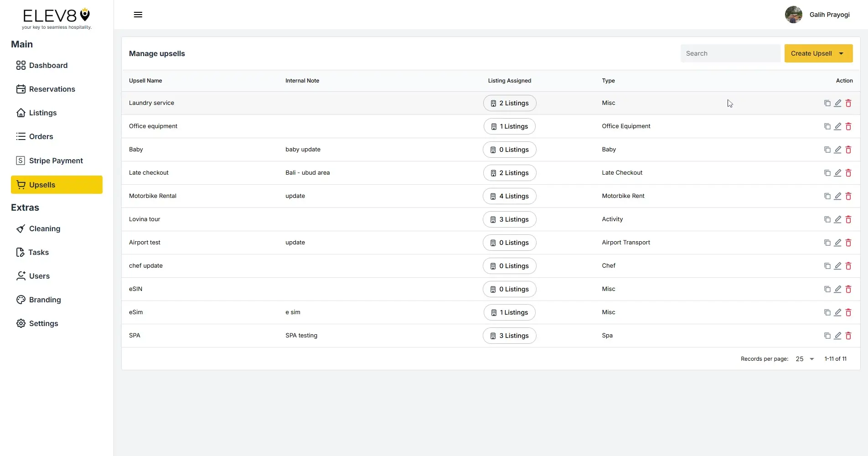The image size is (868, 456).
Task: Click the Reservations calendar icon
Action: pos(21,89)
